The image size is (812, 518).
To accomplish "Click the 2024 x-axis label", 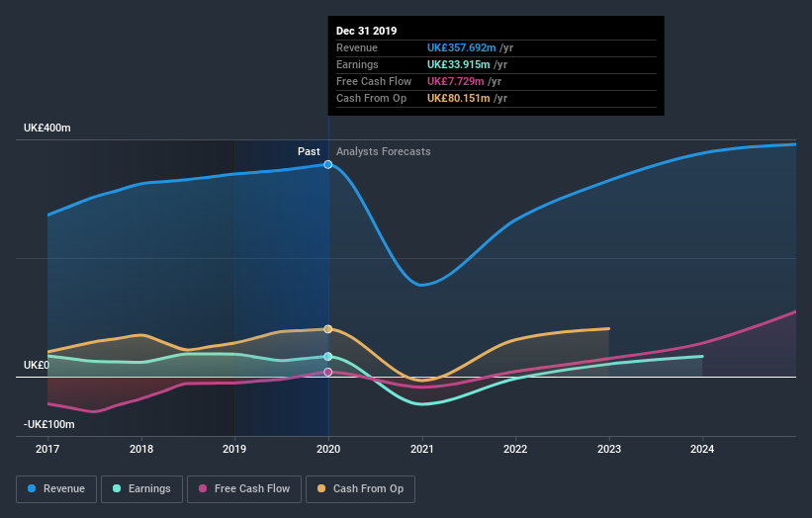I will point(702,449).
